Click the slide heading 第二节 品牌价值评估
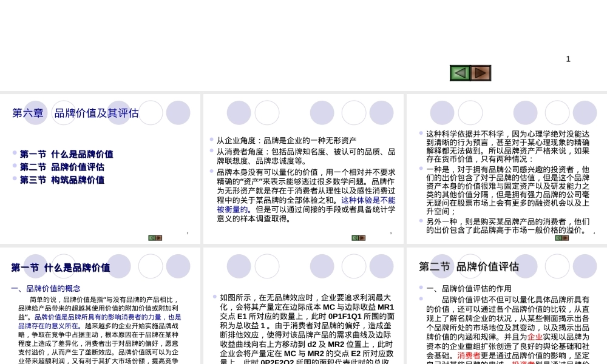This screenshot has width=607, height=364. pyautogui.click(x=469, y=266)
